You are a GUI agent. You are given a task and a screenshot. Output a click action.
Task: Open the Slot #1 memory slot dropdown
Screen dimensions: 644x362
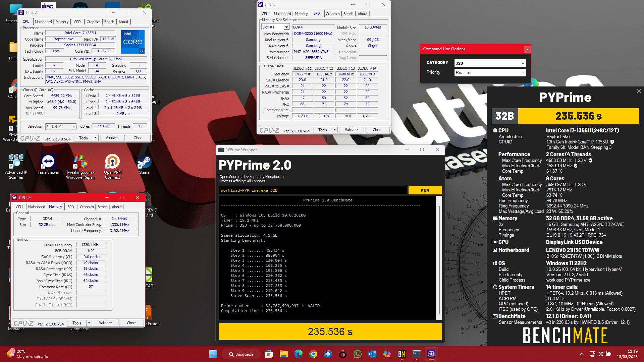point(275,27)
